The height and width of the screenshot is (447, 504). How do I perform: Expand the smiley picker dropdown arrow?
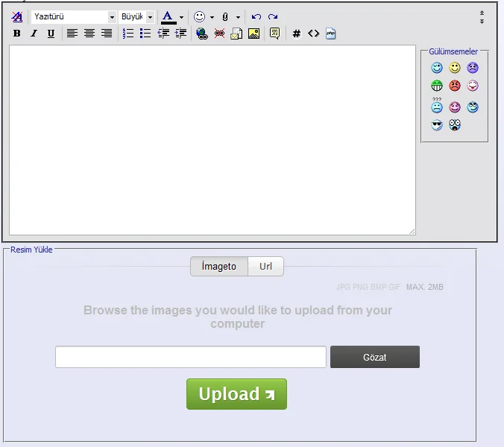212,16
